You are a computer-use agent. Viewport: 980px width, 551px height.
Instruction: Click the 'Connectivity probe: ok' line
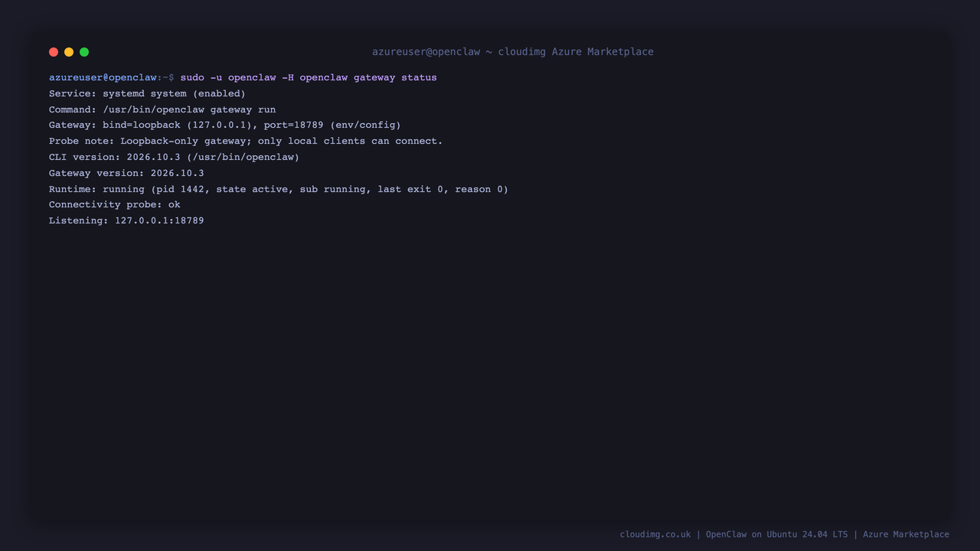pyautogui.click(x=115, y=204)
